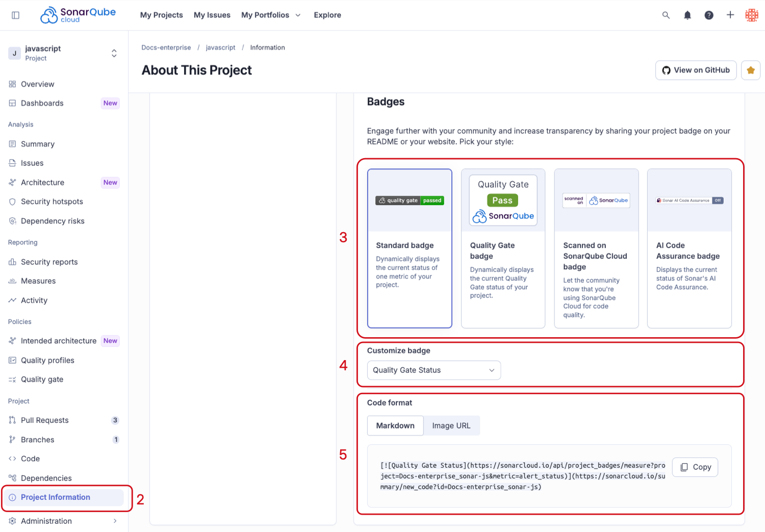The image size is (765, 532).
Task: Open Project Information in sidebar
Action: [64, 497]
